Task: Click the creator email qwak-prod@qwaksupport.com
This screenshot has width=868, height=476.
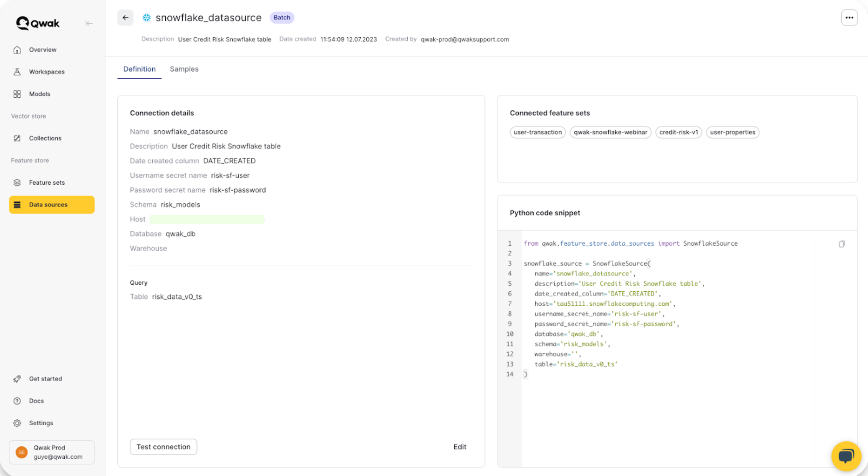Action: point(465,39)
